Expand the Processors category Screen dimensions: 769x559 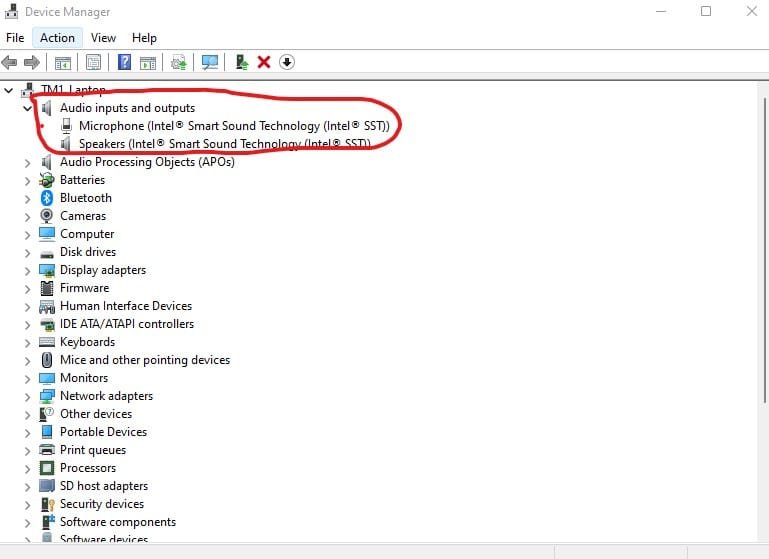[28, 468]
